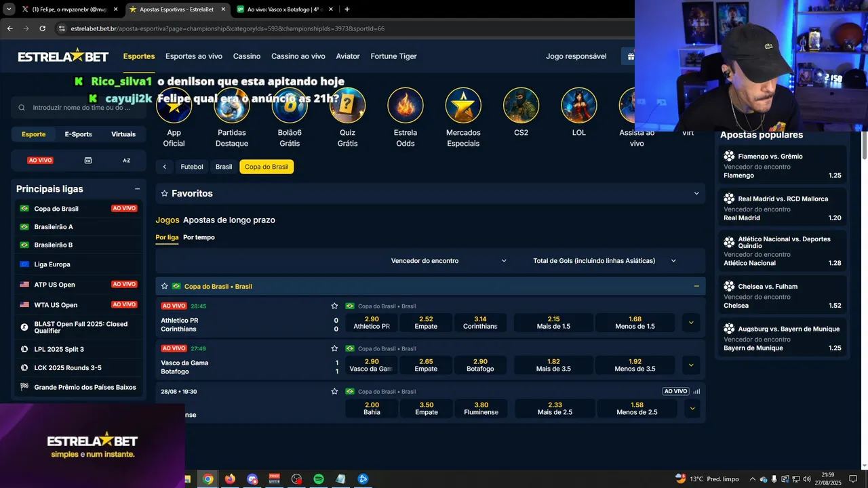Open the Estrela Odds flame icon
The image size is (868, 488).
[x=406, y=106]
